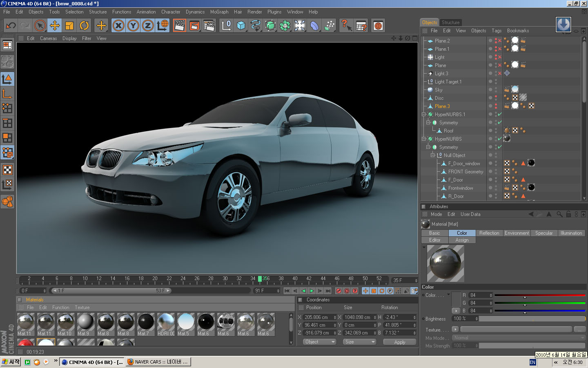
Task: Activate the Rotate tool
Action: coord(84,26)
